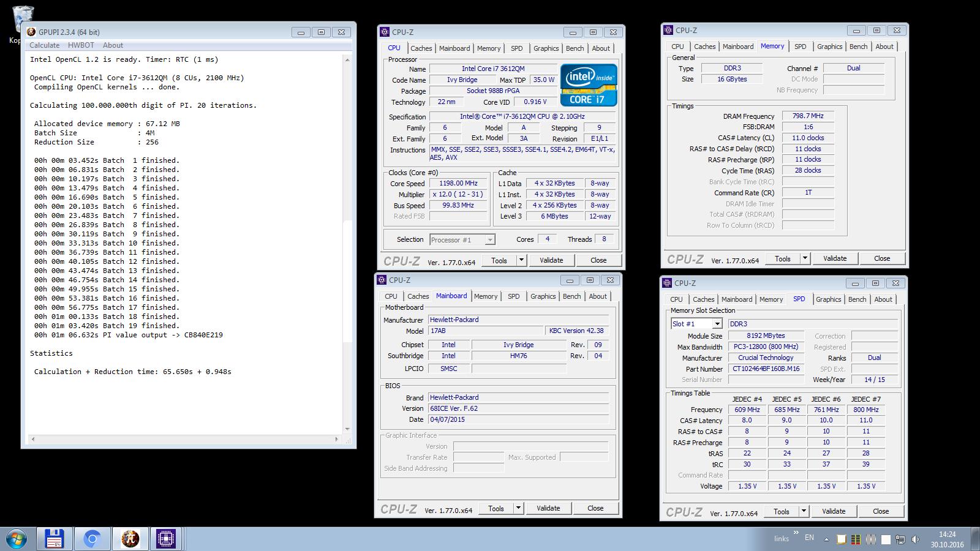Click the CPU-Z SPD window title icon

(666, 283)
